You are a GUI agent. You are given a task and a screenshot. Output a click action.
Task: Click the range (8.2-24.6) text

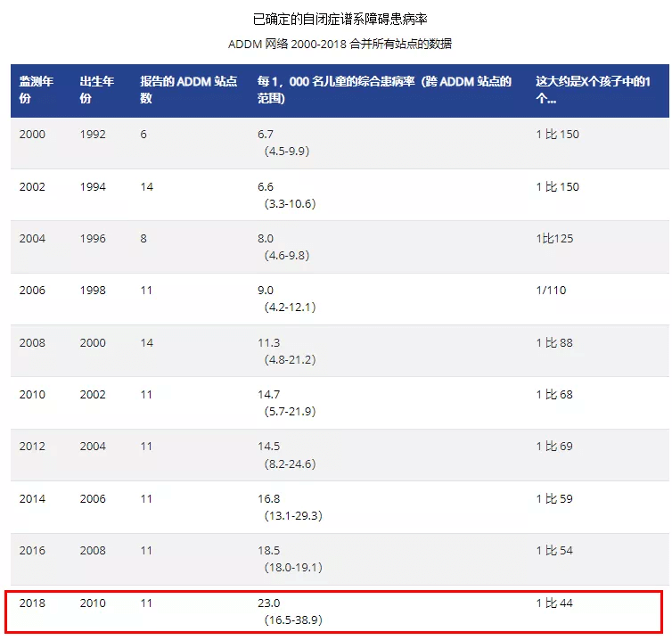pyautogui.click(x=290, y=464)
